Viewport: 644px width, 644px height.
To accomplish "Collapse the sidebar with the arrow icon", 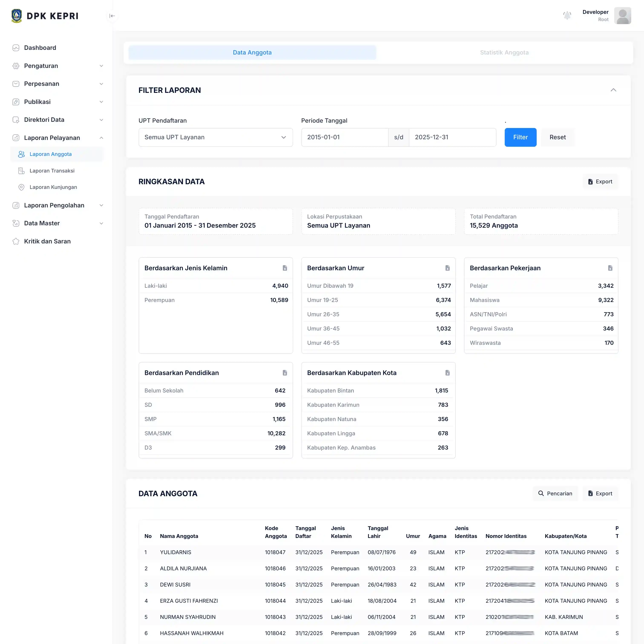I will [112, 16].
